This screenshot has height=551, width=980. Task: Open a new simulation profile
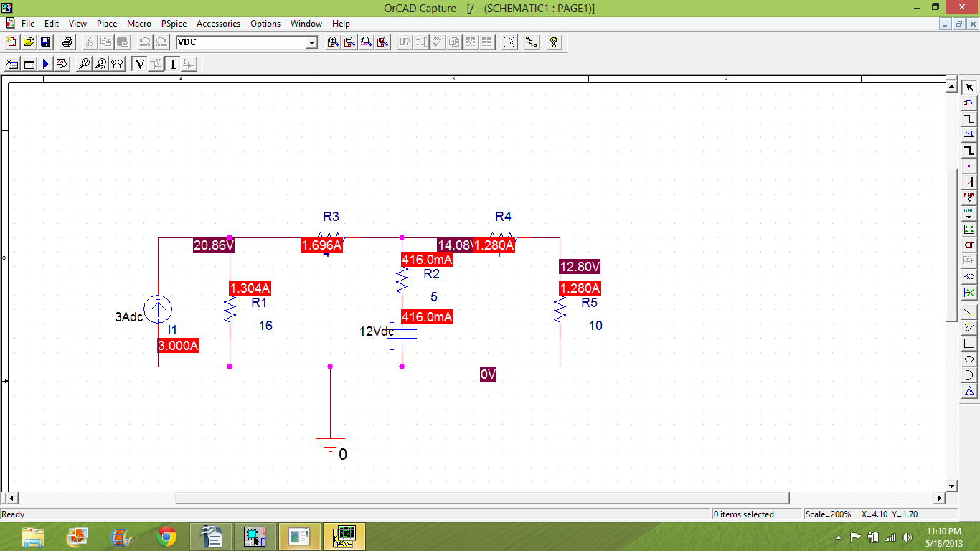click(11, 63)
